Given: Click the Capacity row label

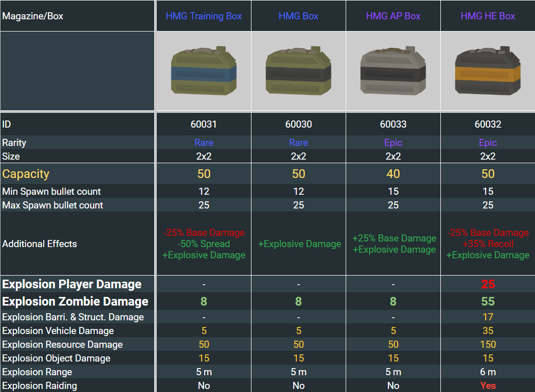Looking at the screenshot, I should click(x=26, y=174).
